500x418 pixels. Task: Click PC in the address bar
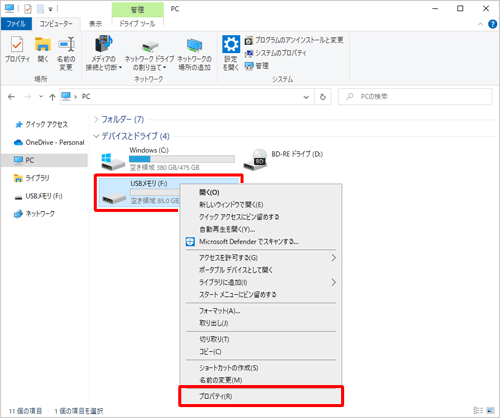[86, 97]
